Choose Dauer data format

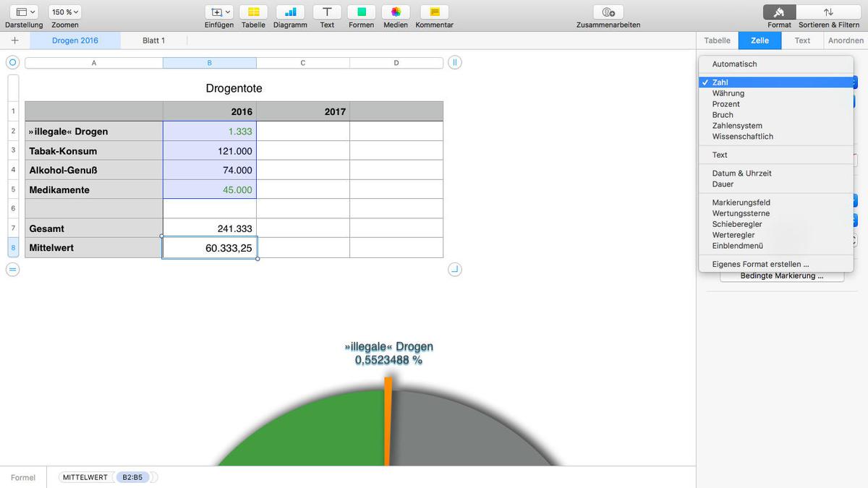pyautogui.click(x=776, y=184)
